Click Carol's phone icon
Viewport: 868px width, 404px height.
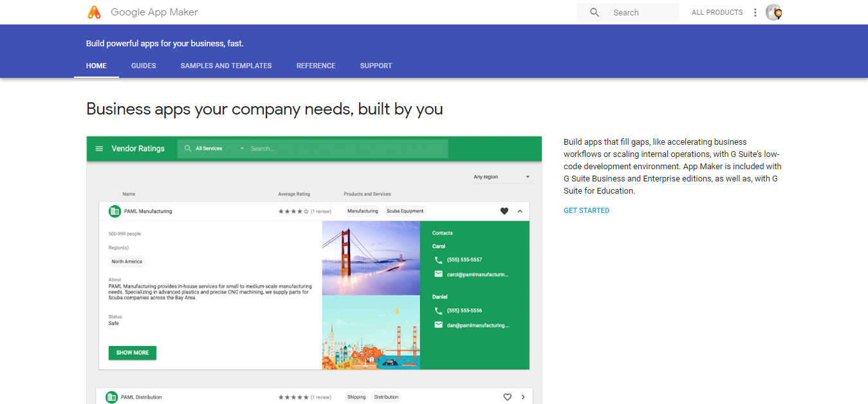pos(438,260)
